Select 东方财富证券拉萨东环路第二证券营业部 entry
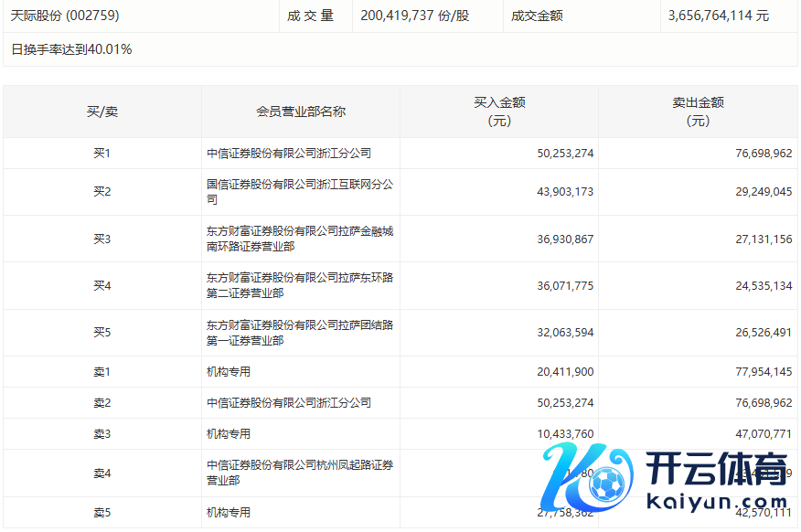This screenshot has height=532, width=801. click(x=300, y=285)
